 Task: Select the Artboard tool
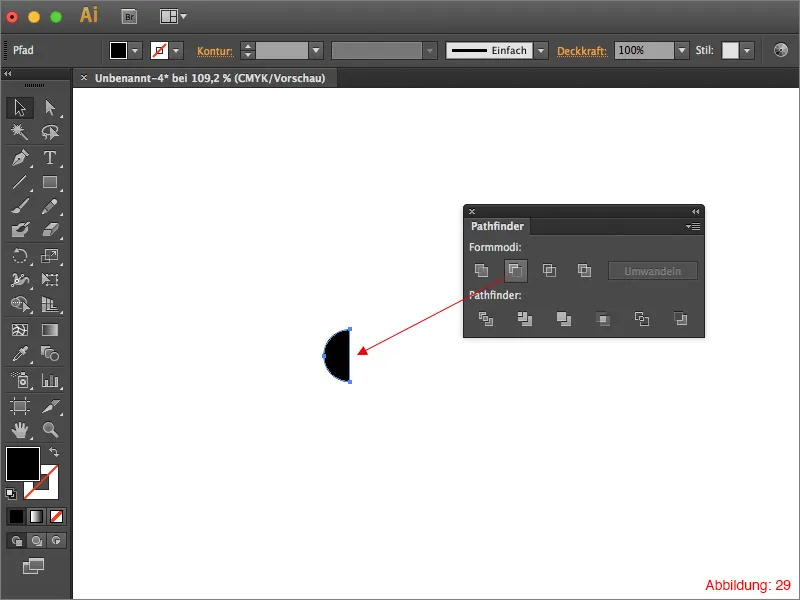coord(20,406)
